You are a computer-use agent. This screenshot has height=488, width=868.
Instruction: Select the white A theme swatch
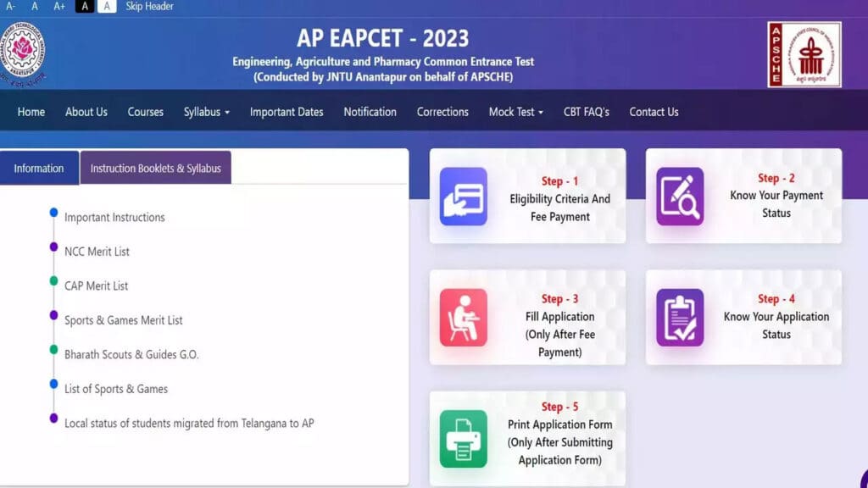[107, 6]
